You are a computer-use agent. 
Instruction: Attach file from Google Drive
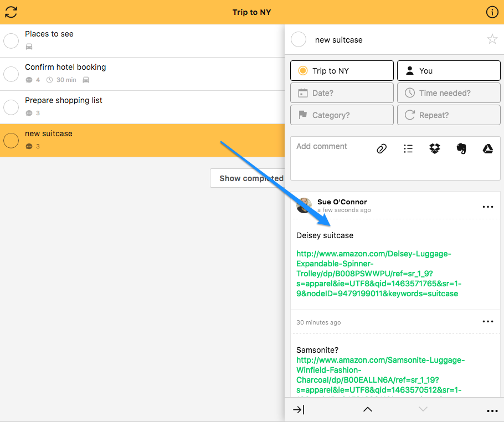(x=487, y=148)
